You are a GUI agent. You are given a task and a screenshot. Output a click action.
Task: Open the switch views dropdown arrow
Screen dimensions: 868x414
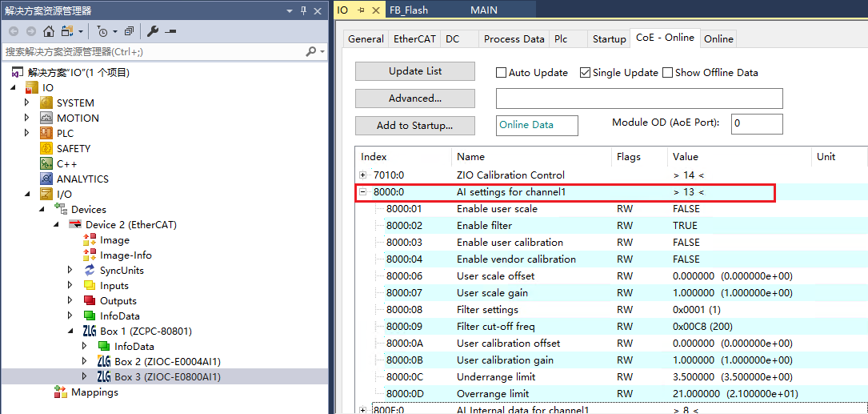click(81, 31)
